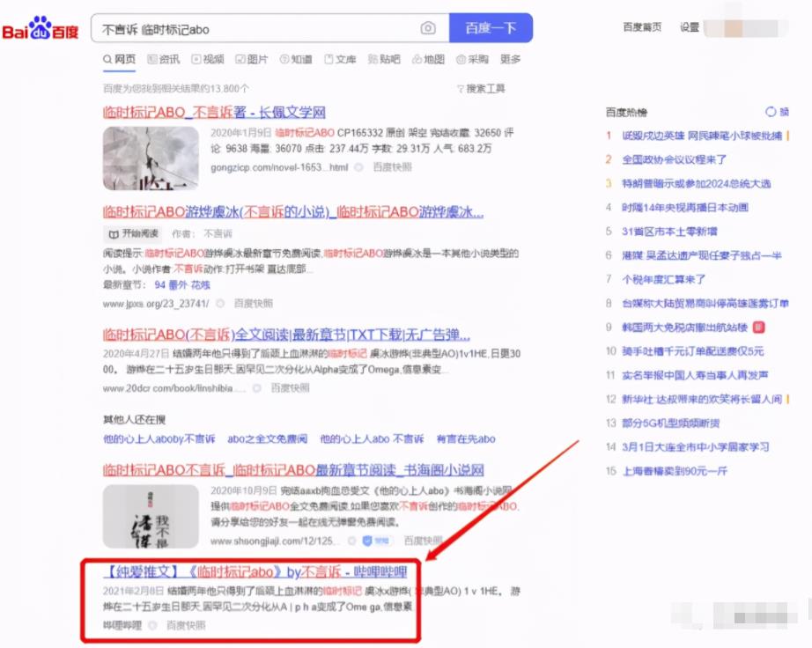Viewport: 812px width, 648px height.
Task: Switch to the 视频 tab
Action: (x=208, y=59)
